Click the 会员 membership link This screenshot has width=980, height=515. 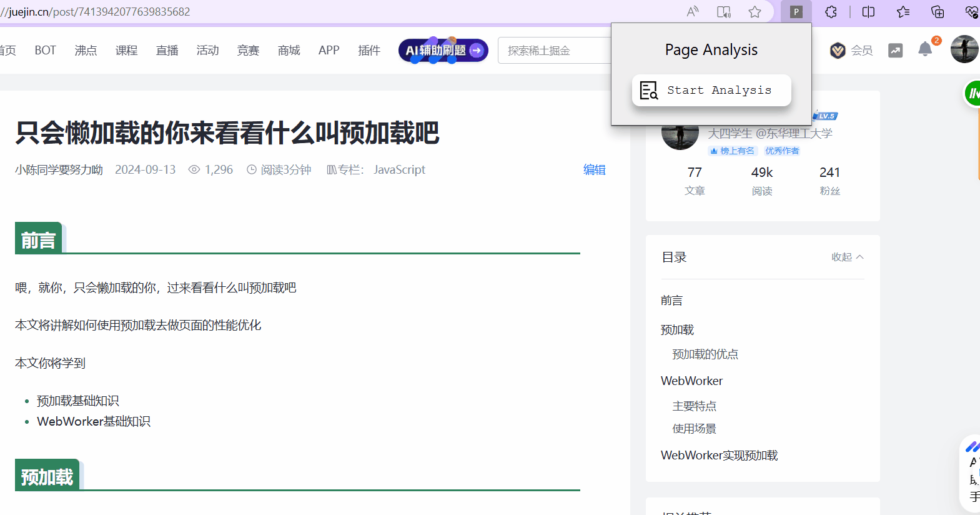[x=851, y=51]
